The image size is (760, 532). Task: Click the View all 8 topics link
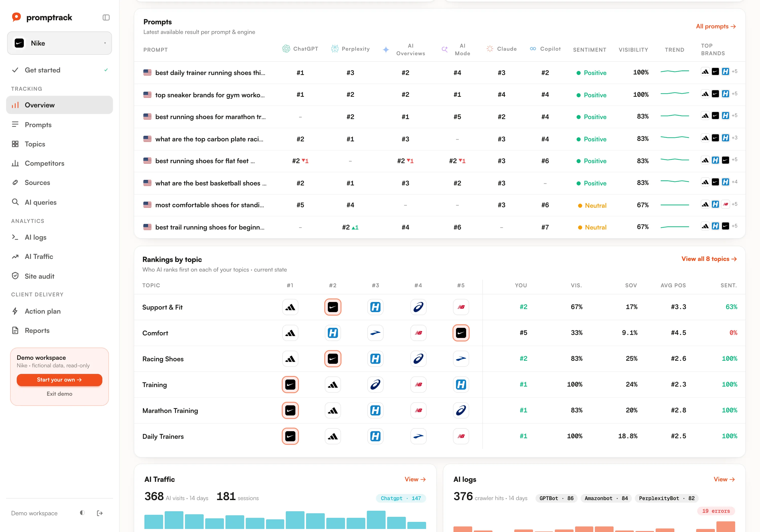709,259
